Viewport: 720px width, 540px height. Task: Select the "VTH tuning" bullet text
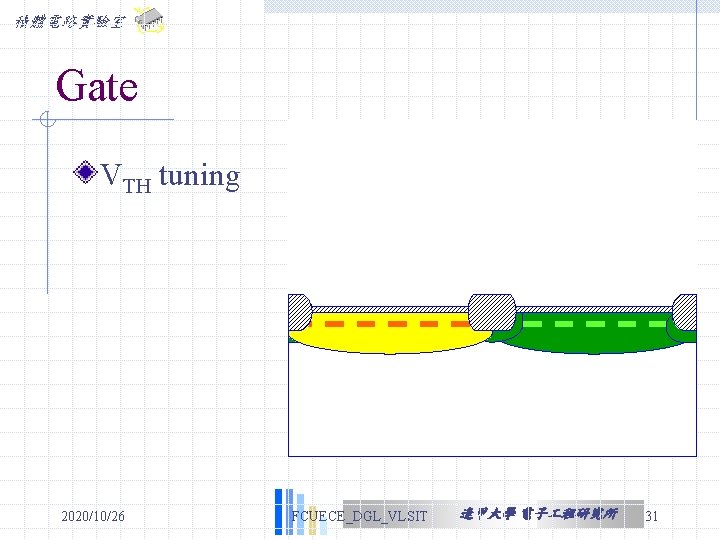coord(170,177)
